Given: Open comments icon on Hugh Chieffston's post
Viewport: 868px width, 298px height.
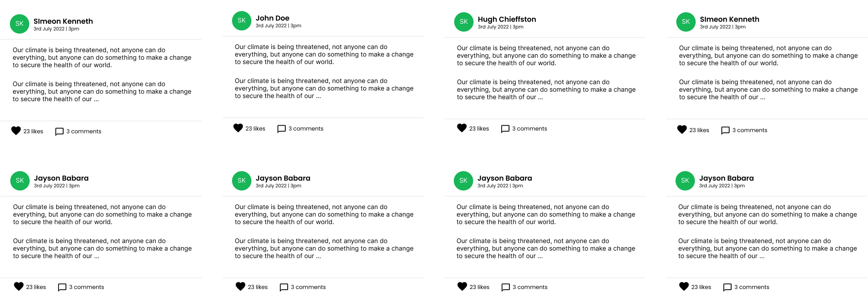Looking at the screenshot, I should 505,129.
